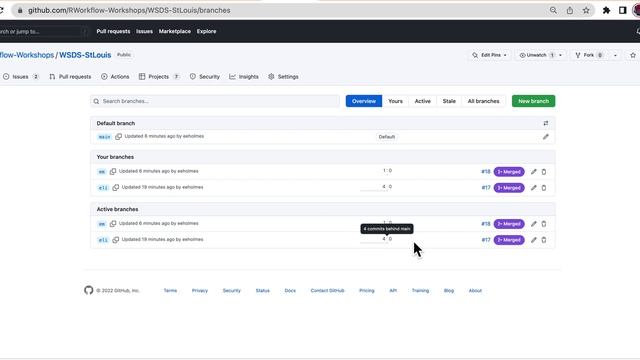Click Merged badge for #17 in Your branches
Screen dimensions: 640x360
point(509,188)
